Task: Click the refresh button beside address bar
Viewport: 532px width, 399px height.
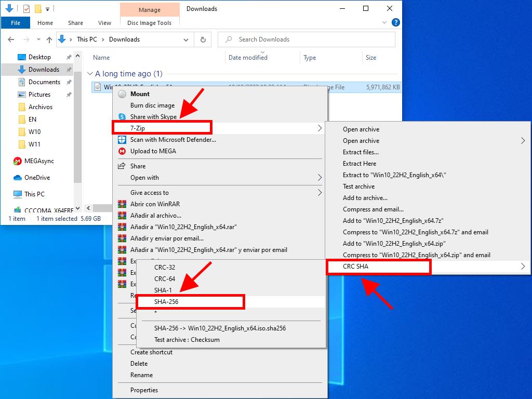Action: pos(203,39)
